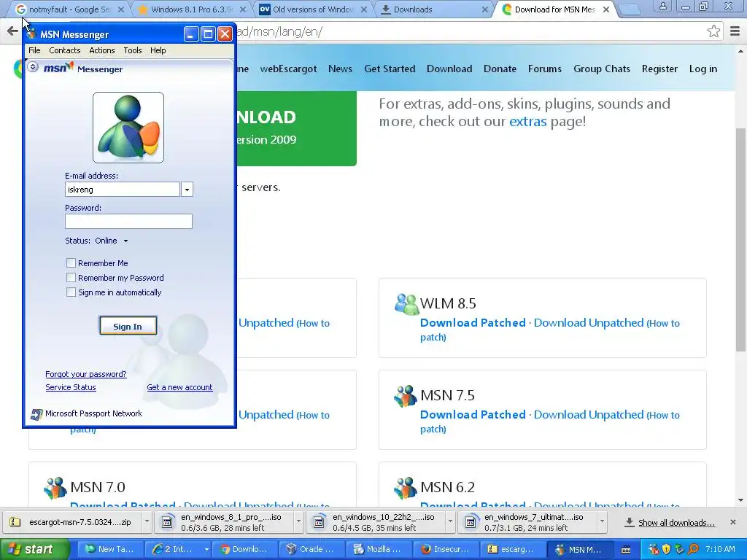
Task: Click the page vertical scrollbar thumb
Action: (740, 241)
